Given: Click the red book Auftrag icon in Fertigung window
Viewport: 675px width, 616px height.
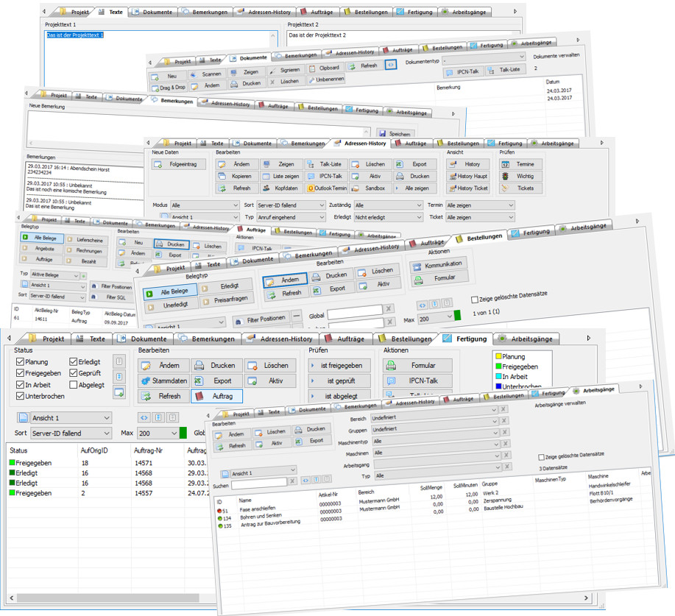Looking at the screenshot, I should [x=199, y=396].
